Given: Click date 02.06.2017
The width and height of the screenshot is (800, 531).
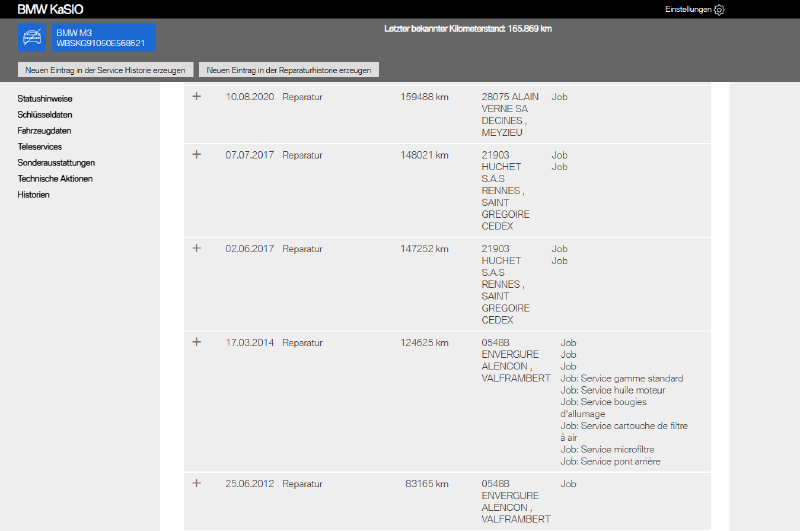Looking at the screenshot, I should pyautogui.click(x=249, y=249).
